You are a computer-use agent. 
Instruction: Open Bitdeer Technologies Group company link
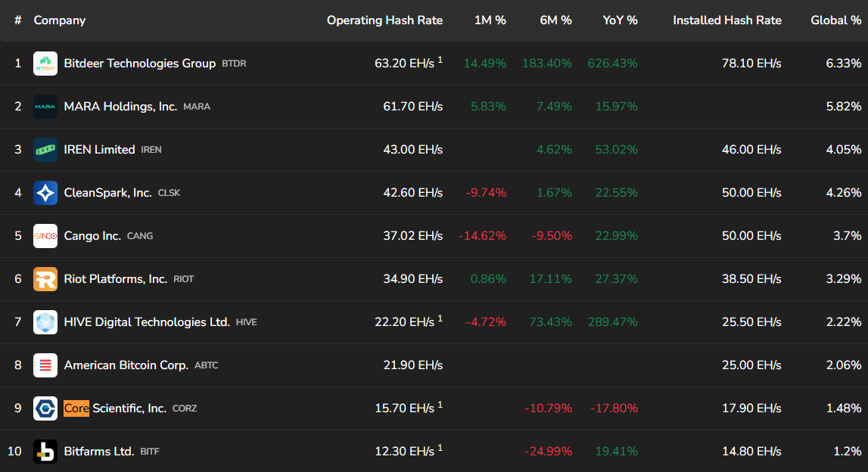point(139,64)
